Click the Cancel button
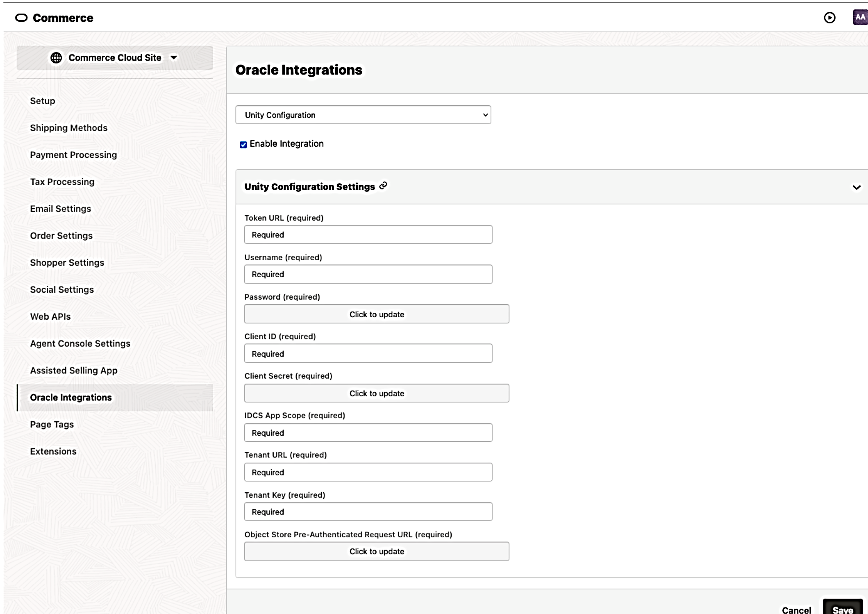The height and width of the screenshot is (614, 868). coord(796,610)
